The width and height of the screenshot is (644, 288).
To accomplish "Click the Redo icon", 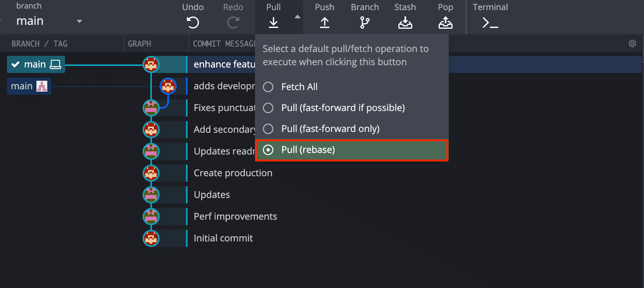I will [x=233, y=23].
